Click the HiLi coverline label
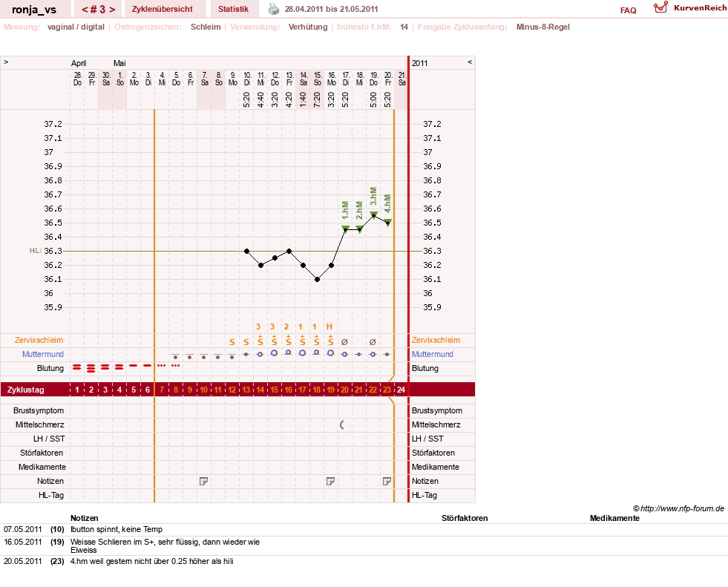The image size is (728, 587). pos(36,251)
